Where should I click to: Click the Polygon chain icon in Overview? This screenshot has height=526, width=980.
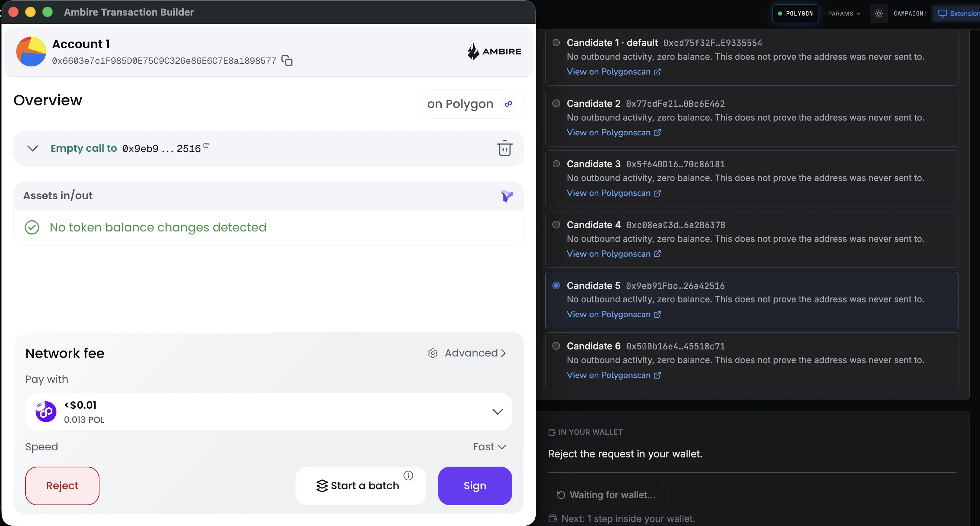(x=509, y=104)
